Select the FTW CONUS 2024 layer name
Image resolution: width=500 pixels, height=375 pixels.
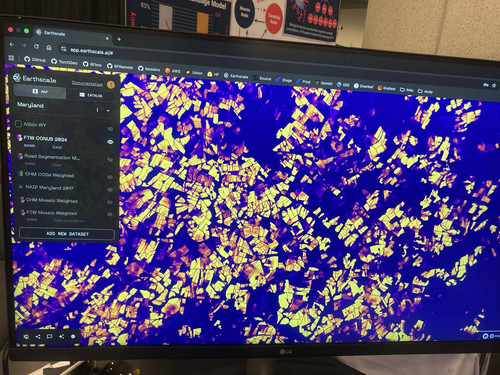(x=45, y=139)
